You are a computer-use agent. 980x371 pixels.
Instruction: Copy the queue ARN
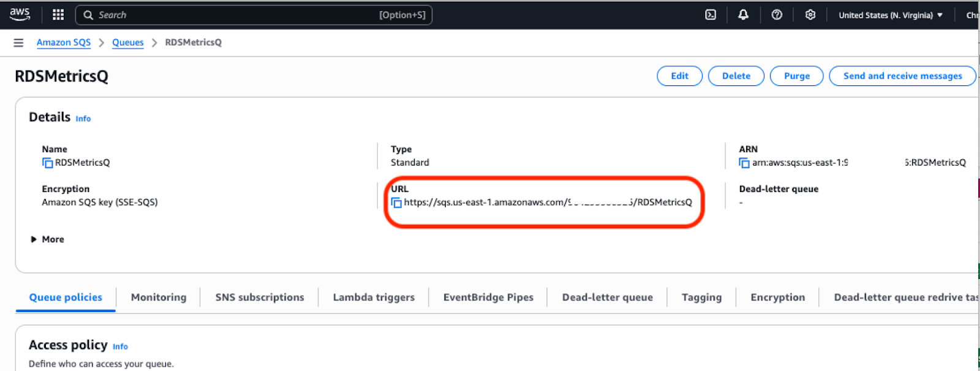(x=744, y=163)
